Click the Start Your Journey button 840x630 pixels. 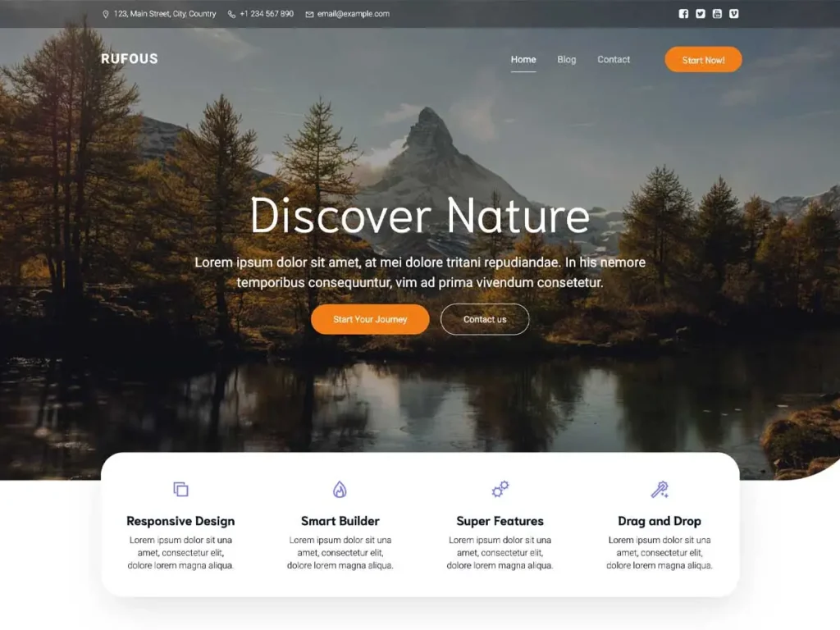coord(370,319)
